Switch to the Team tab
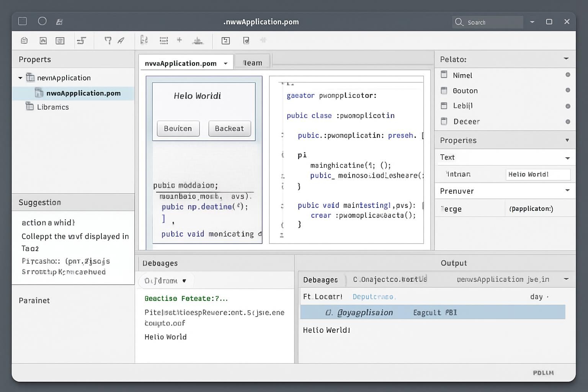 pos(252,63)
